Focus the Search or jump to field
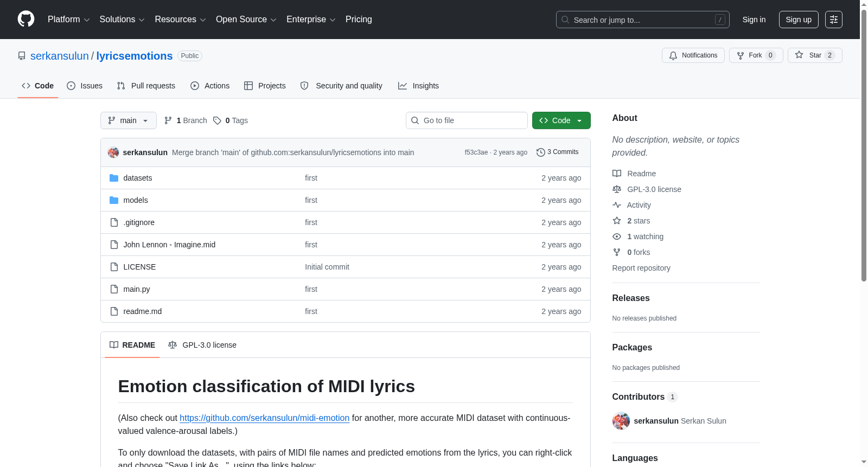 (642, 20)
